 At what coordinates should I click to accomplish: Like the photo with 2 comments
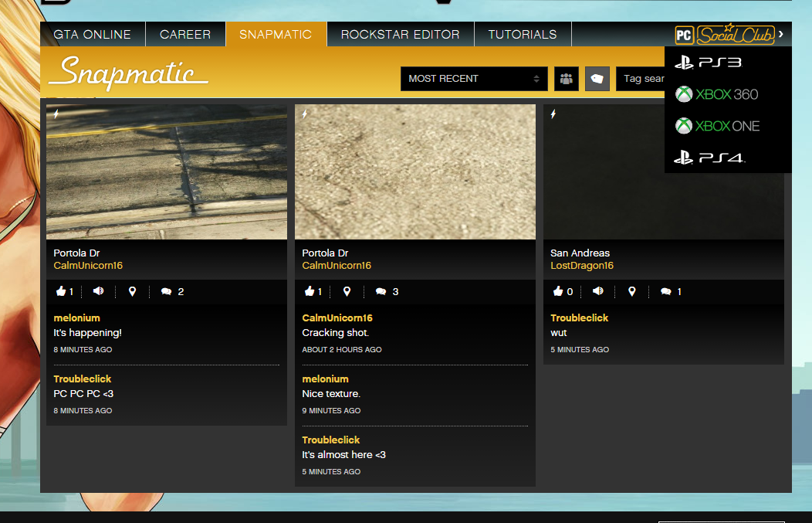click(61, 291)
